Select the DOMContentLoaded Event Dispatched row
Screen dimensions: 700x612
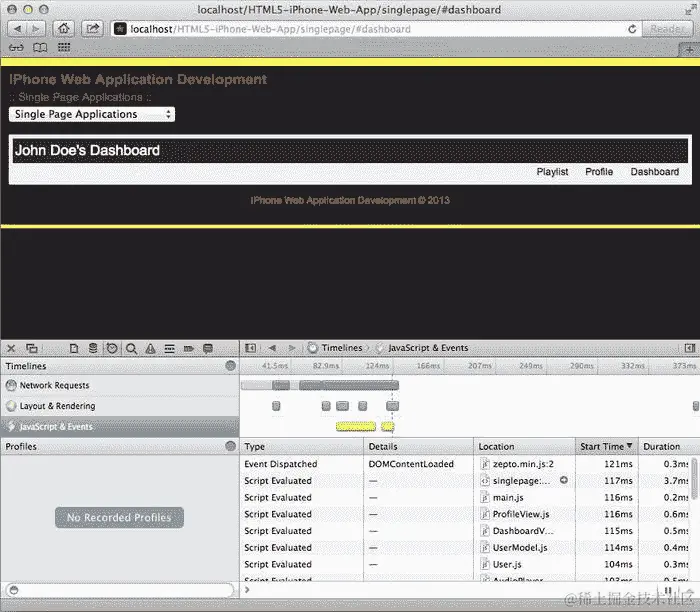[466, 464]
